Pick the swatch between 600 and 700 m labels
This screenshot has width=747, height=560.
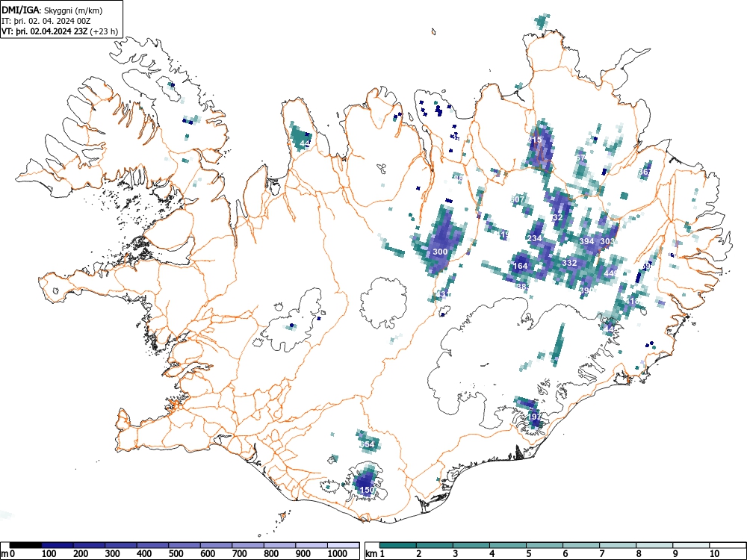217,545
